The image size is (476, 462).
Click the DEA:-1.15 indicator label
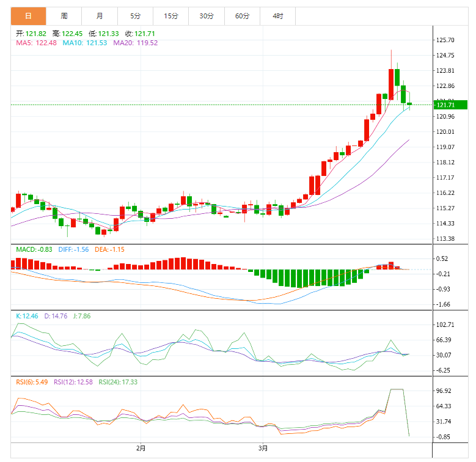[109, 249]
